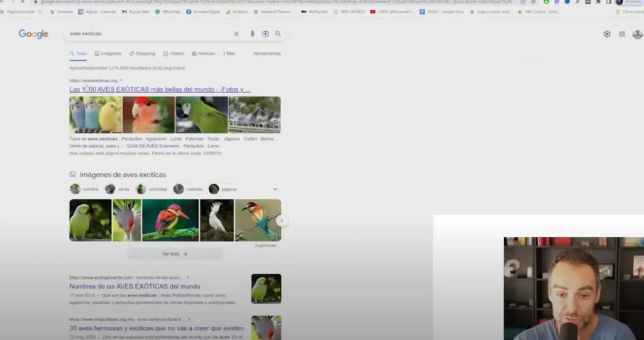Select the 'coloridas' image filter chip

point(152,189)
